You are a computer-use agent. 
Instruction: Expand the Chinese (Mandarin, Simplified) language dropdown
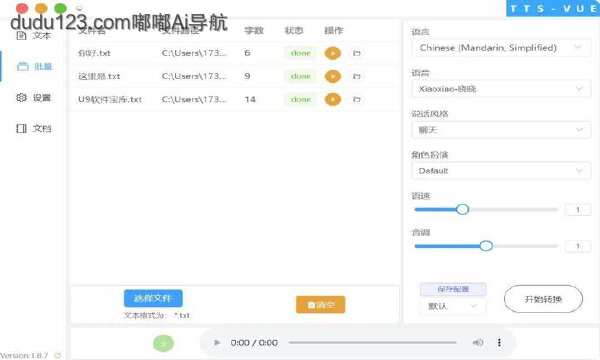pos(501,48)
